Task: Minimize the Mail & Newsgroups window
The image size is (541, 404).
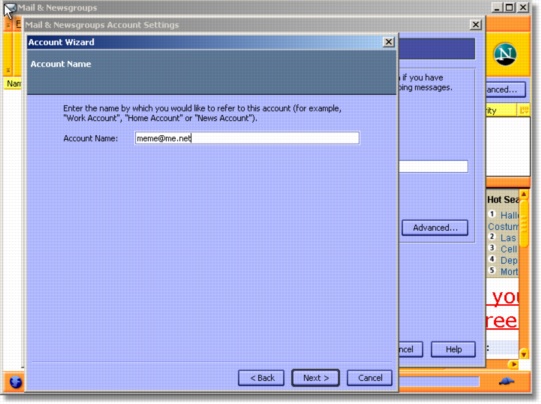Action: [x=496, y=7]
